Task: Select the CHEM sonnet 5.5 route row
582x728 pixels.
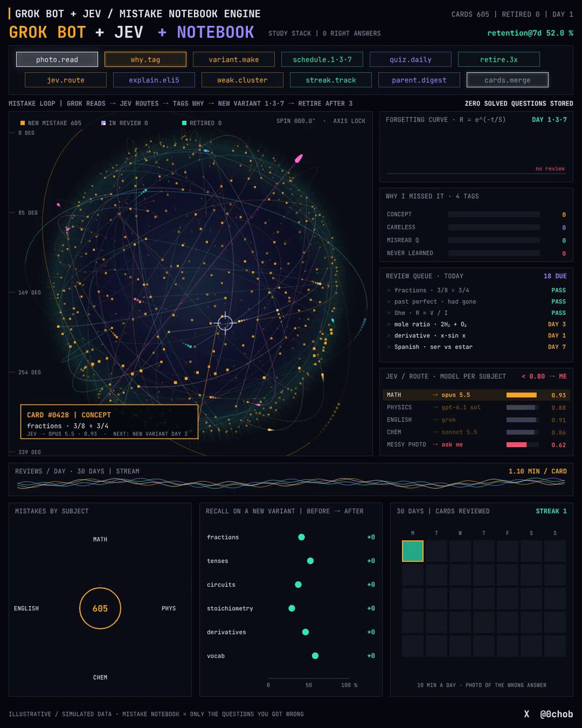Action: coord(476,433)
